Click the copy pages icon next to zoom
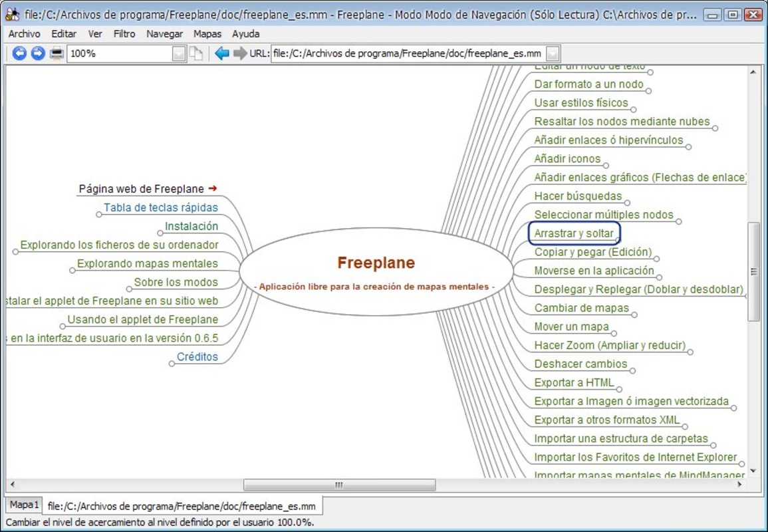Image resolution: width=768 pixels, height=532 pixels. [x=196, y=53]
